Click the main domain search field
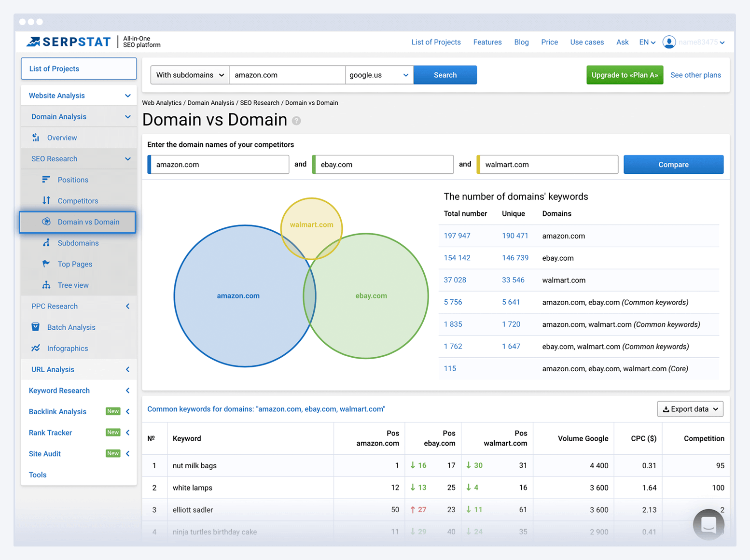 287,75
